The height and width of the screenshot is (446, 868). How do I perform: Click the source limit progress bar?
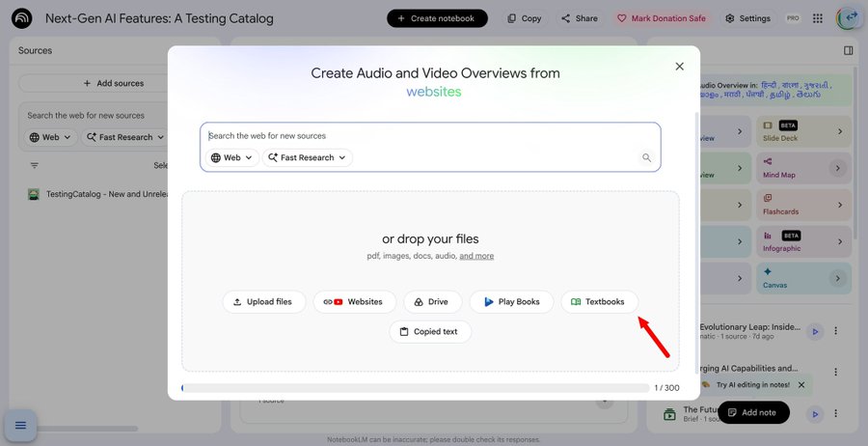(x=416, y=388)
